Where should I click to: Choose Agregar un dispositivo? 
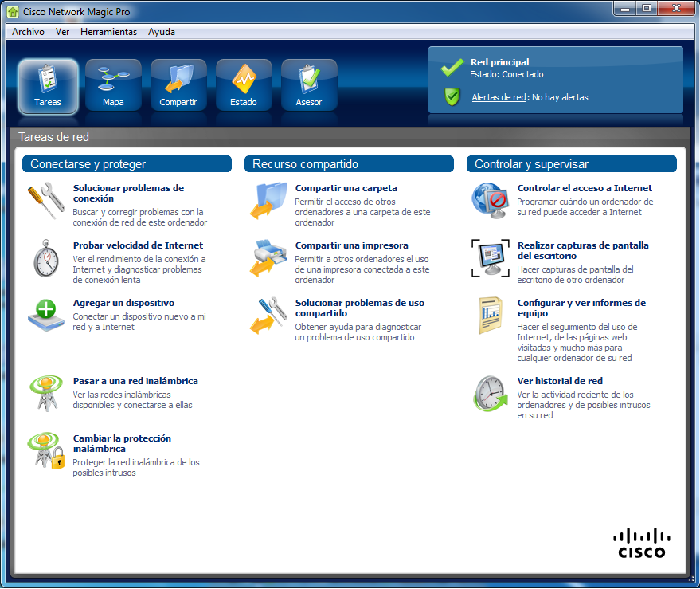[123, 303]
